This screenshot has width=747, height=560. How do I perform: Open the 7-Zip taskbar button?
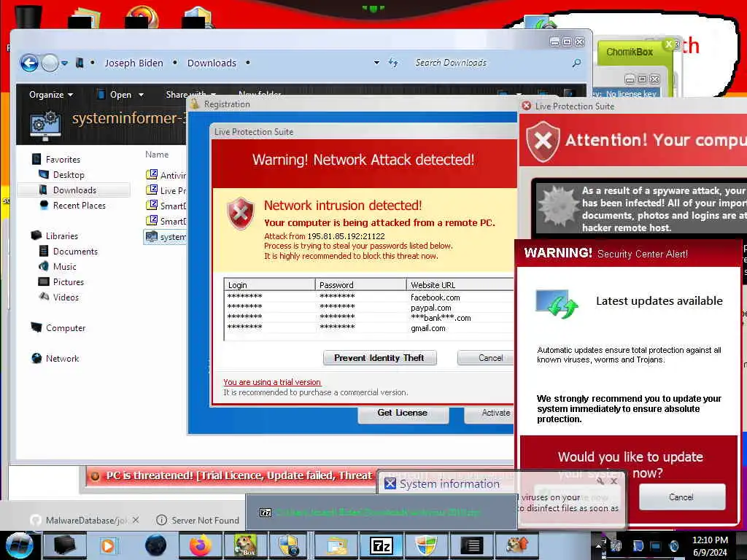click(381, 545)
